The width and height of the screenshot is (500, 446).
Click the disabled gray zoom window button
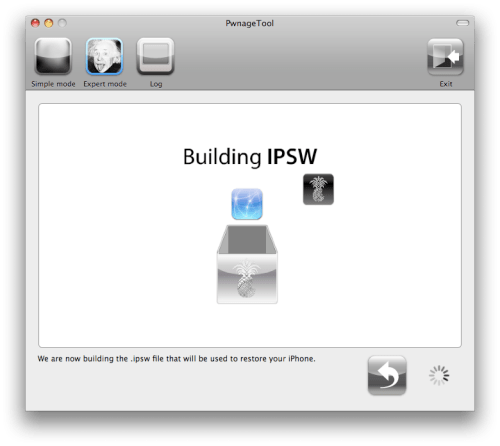point(62,23)
